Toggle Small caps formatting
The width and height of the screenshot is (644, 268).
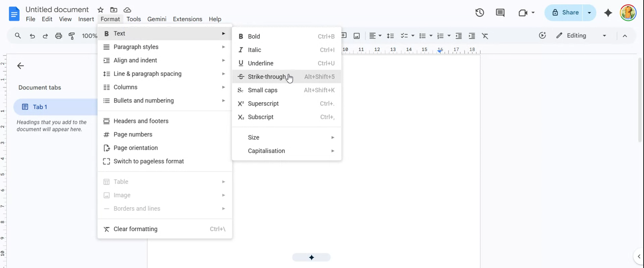coord(287,90)
